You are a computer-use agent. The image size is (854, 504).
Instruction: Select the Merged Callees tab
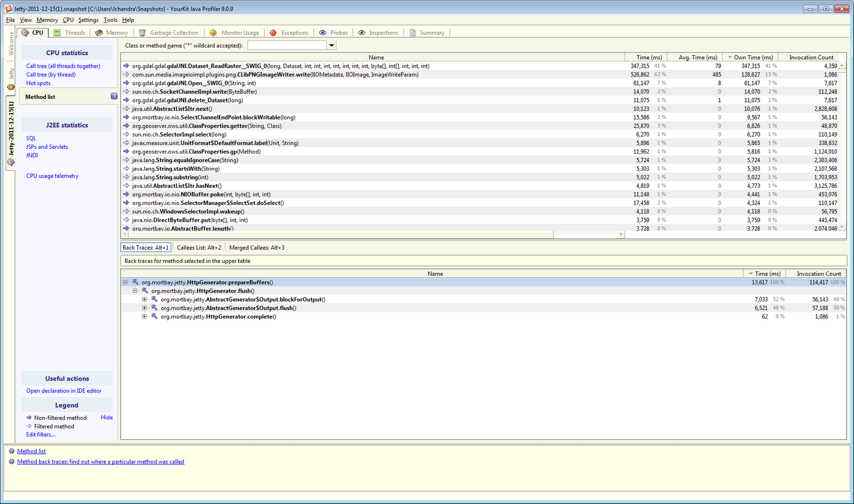[257, 247]
